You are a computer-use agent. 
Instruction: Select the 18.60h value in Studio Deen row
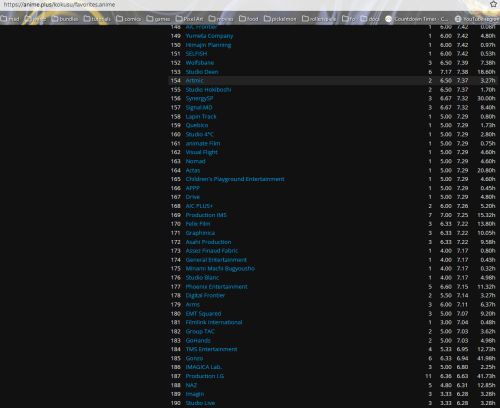[486, 72]
